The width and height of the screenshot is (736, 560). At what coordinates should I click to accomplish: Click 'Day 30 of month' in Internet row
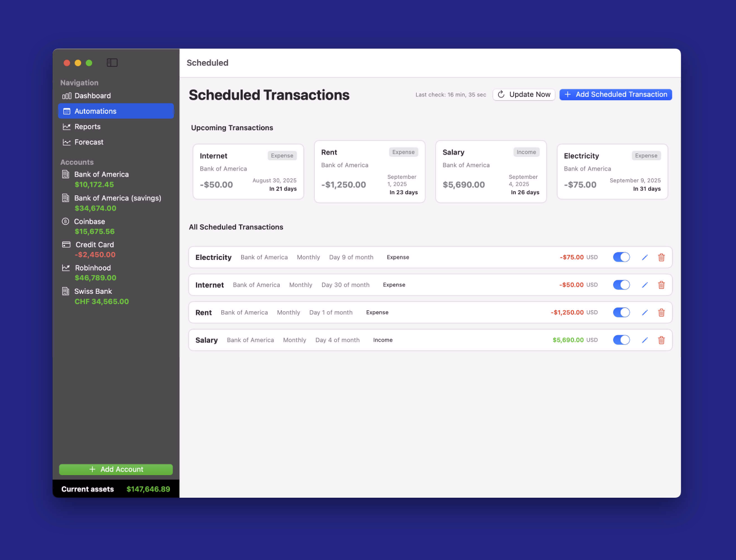click(345, 285)
